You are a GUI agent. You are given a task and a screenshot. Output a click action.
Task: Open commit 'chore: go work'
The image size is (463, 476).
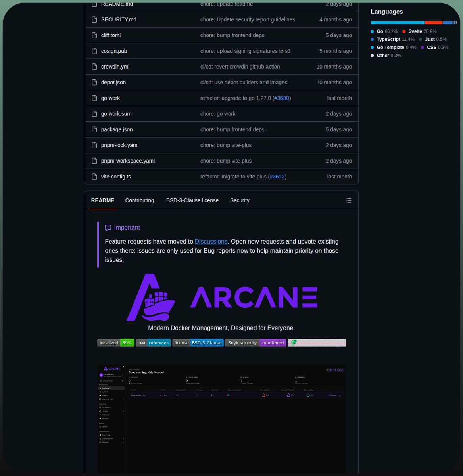tap(218, 114)
